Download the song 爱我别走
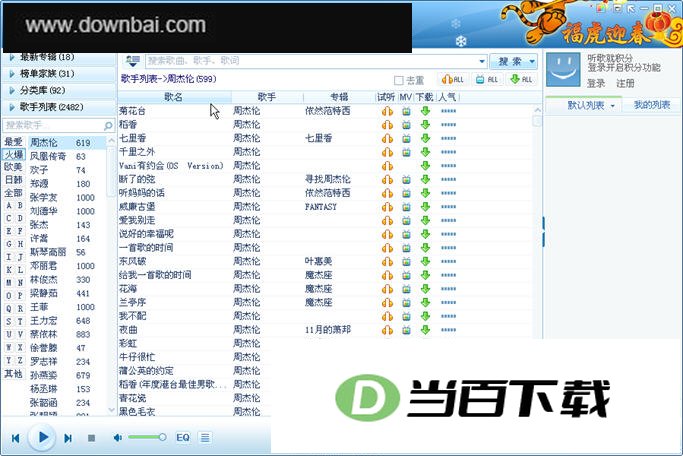Viewport: 683px width, 456px height. pos(426,220)
